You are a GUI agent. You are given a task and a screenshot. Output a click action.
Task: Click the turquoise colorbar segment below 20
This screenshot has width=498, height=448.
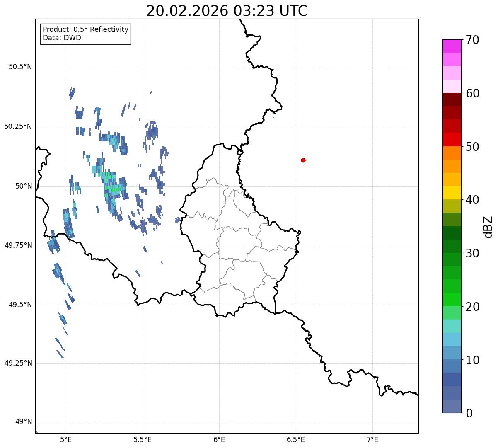[x=452, y=326]
